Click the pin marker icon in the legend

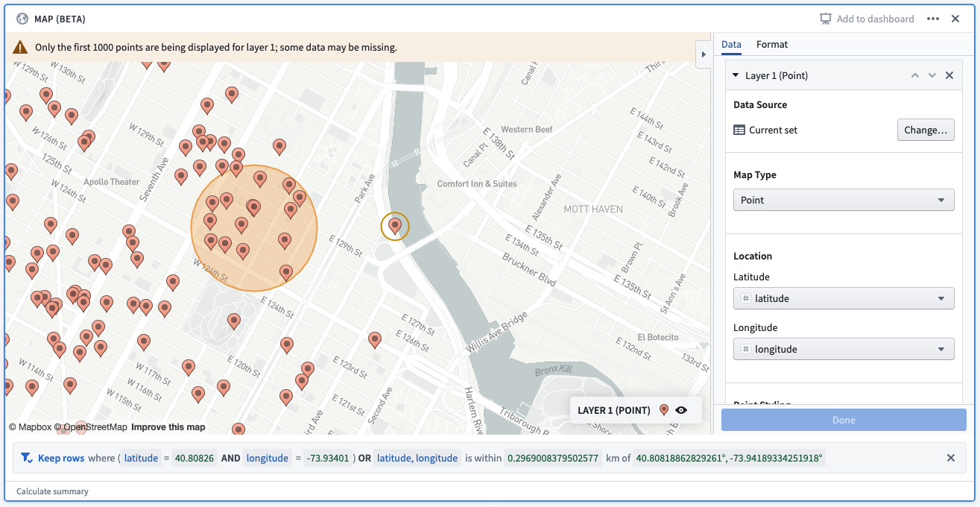click(x=664, y=410)
